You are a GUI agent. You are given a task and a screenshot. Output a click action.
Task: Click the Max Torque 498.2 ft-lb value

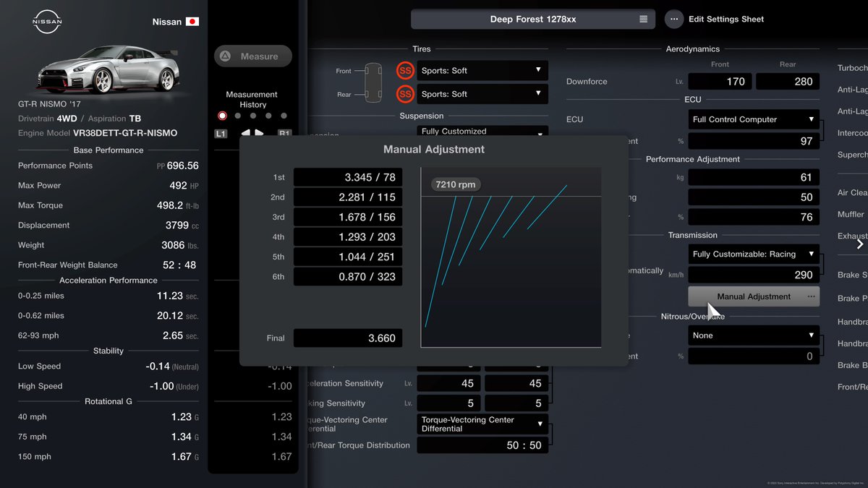tap(178, 205)
